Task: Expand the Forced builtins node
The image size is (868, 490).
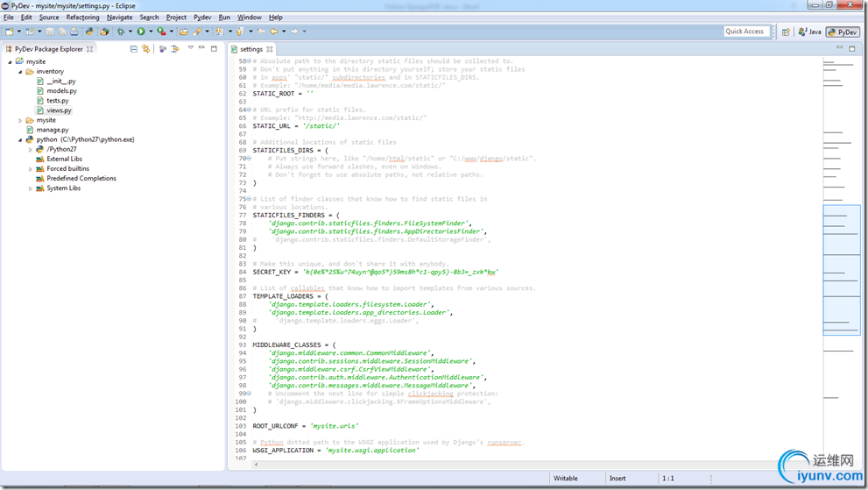Action: (31, 169)
